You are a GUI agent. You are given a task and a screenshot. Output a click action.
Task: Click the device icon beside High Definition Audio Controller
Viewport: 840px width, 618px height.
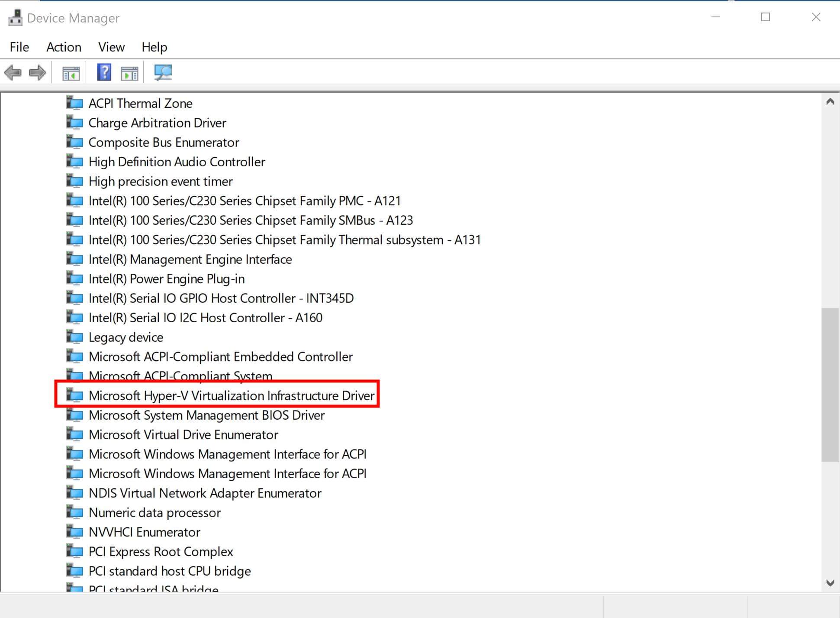click(x=74, y=161)
